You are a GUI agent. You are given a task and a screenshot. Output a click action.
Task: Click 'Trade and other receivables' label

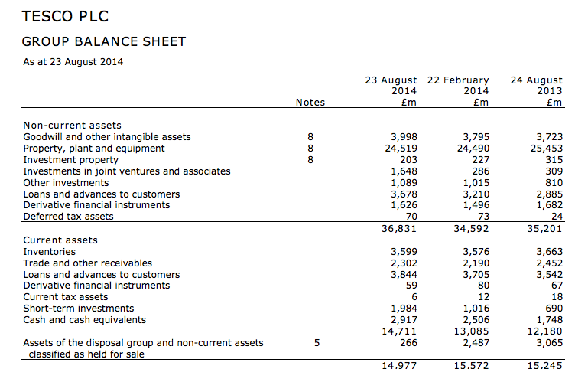[x=88, y=263]
